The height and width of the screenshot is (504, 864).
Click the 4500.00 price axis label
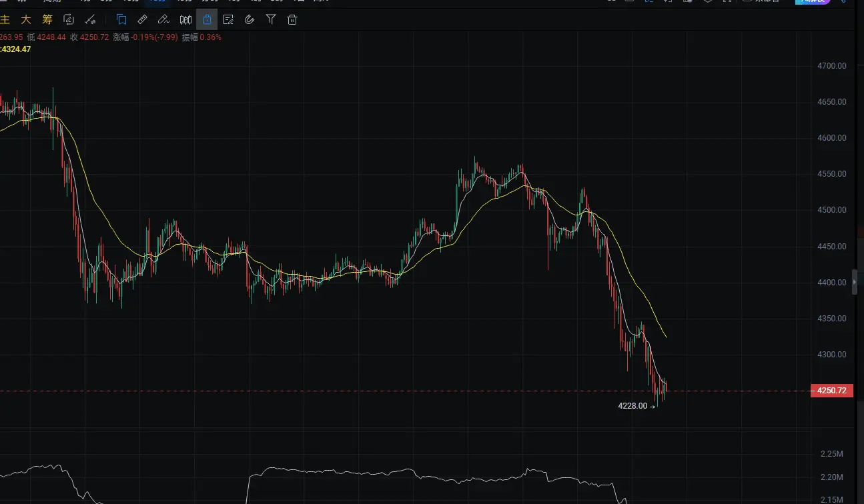coord(831,210)
